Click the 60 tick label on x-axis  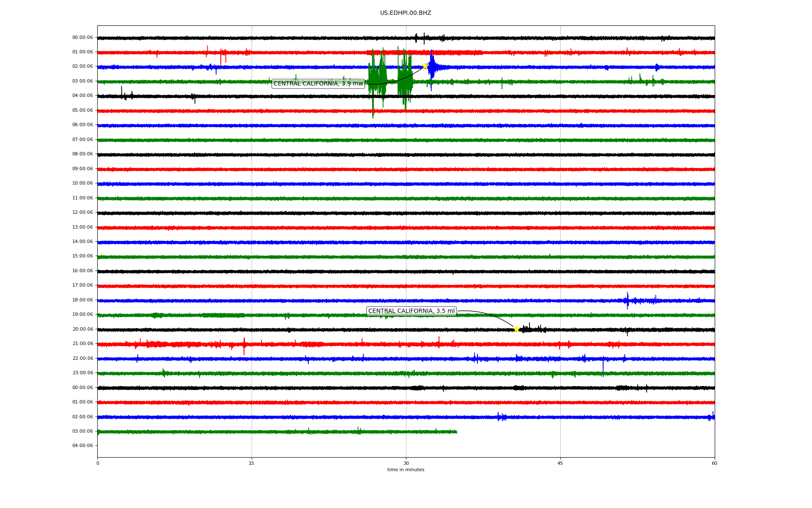click(x=714, y=463)
